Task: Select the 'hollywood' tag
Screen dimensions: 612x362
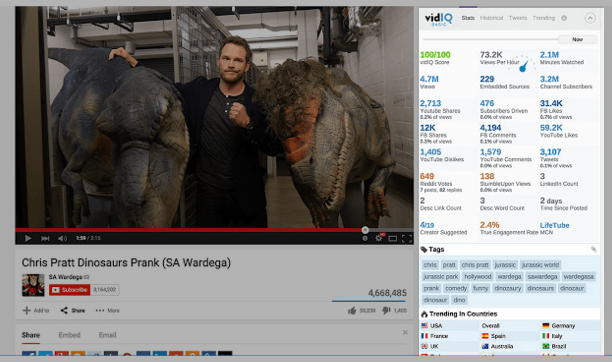Action: [x=478, y=276]
